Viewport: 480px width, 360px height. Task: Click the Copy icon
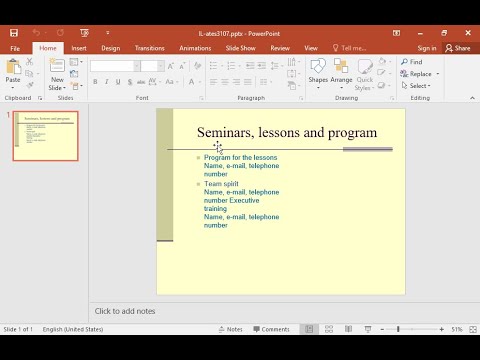pyautogui.click(x=29, y=73)
